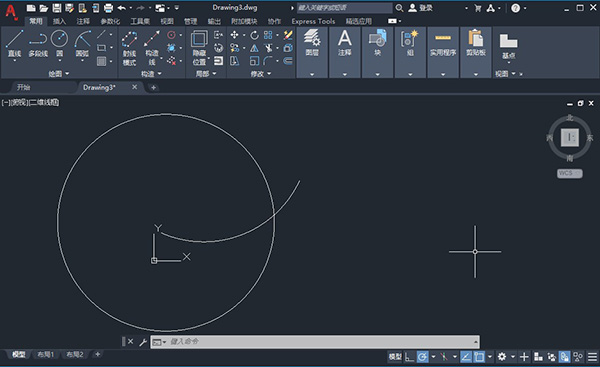Switch to the 布局1 layout tab
Viewport: 600px width, 367px height.
point(46,355)
